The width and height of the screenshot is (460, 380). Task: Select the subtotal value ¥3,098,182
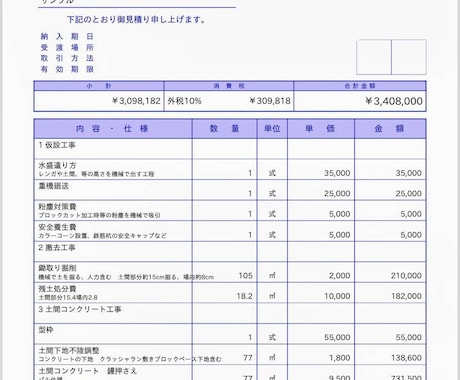[136, 101]
